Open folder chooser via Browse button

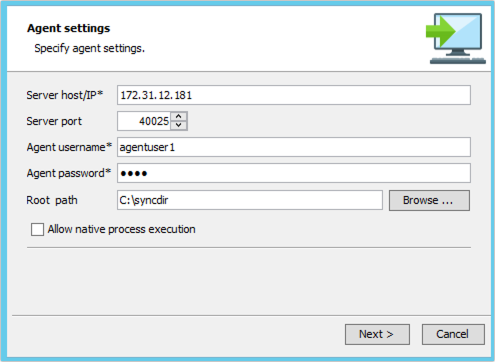tap(429, 200)
